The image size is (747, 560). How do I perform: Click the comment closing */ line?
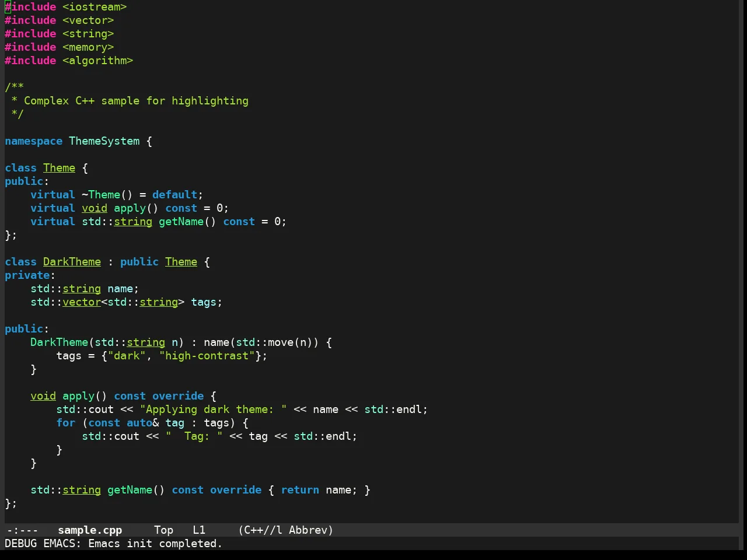(x=18, y=114)
